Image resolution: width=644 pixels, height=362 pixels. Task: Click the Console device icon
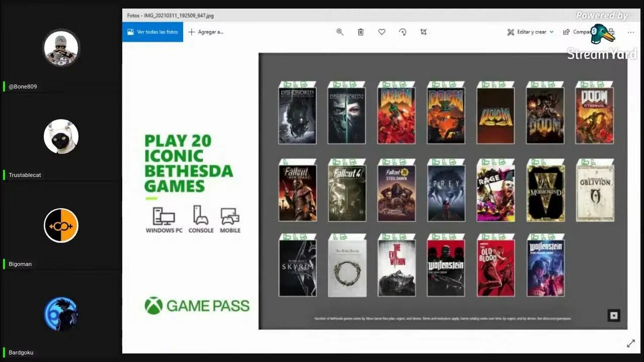coord(201,215)
